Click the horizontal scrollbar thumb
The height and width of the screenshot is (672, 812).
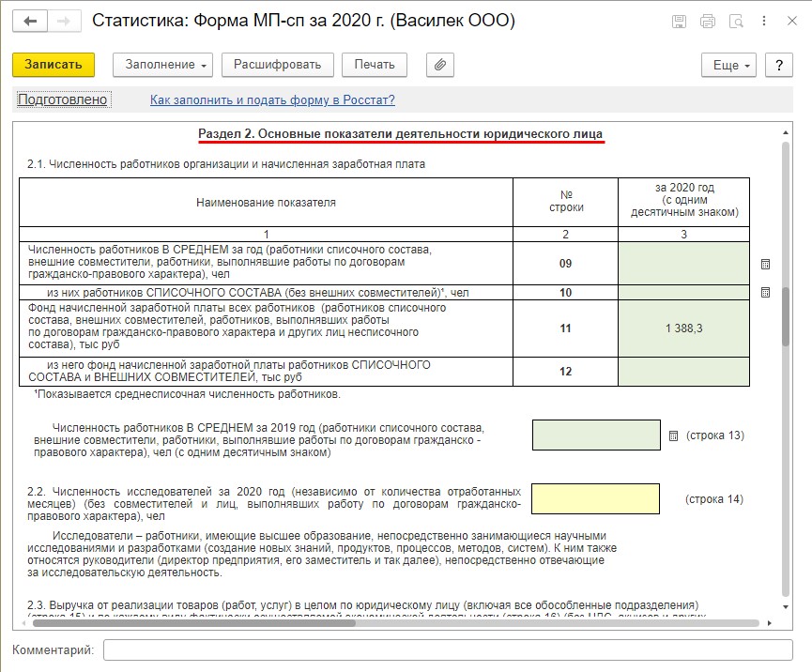(194, 623)
